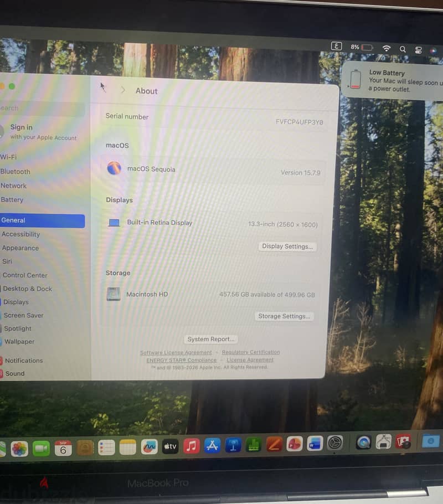Image resolution: width=443 pixels, height=504 pixels.
Task: Click the Low Battery notification
Action: coord(393,81)
